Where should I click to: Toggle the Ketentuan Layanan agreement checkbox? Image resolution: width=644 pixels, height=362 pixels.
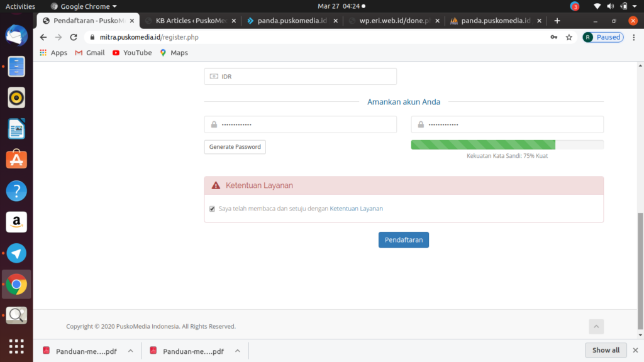pyautogui.click(x=212, y=209)
